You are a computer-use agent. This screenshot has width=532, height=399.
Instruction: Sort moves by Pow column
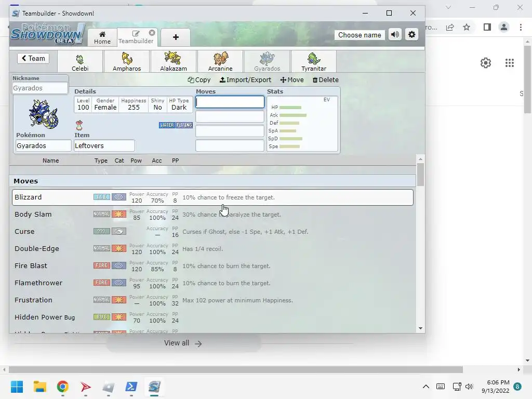pos(136,161)
